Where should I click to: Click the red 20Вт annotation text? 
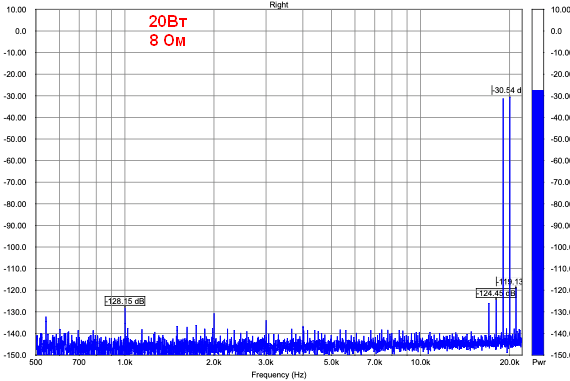coord(168,21)
